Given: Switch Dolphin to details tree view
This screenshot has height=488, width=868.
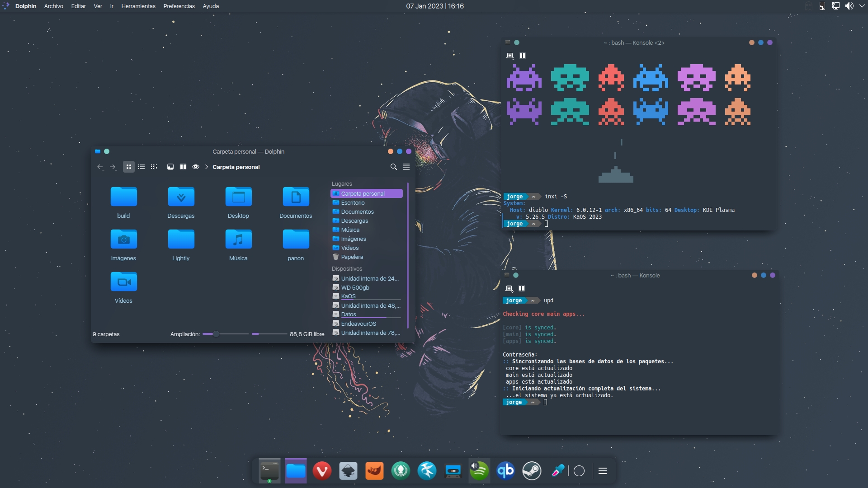Looking at the screenshot, I should [x=154, y=167].
